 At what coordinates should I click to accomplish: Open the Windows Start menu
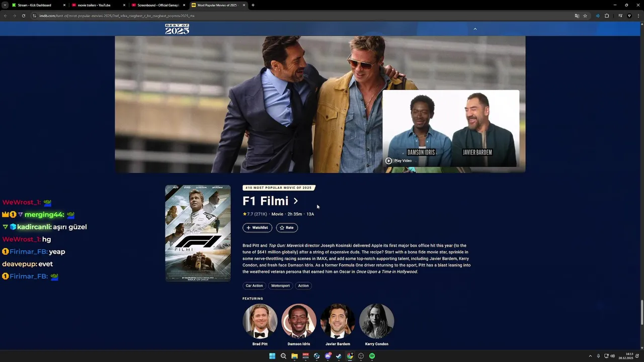(272, 356)
